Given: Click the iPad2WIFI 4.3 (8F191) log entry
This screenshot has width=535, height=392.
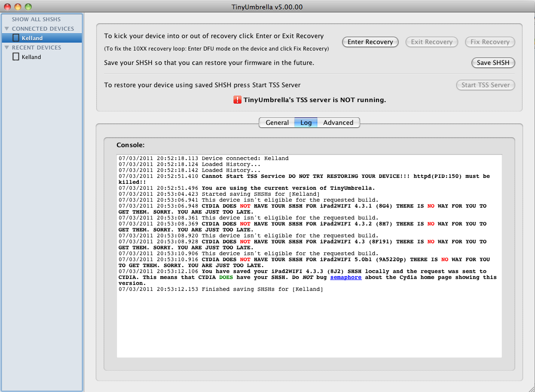Looking at the screenshot, I should click(x=302, y=244).
